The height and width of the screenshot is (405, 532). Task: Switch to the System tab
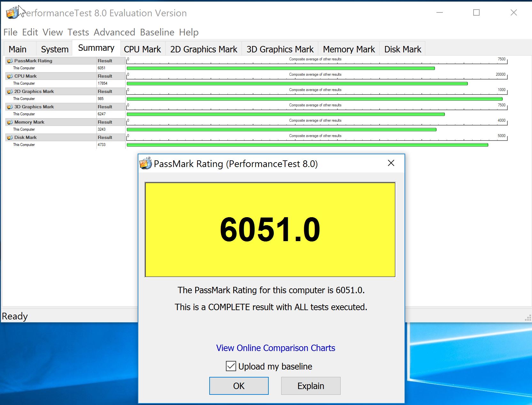pos(55,49)
